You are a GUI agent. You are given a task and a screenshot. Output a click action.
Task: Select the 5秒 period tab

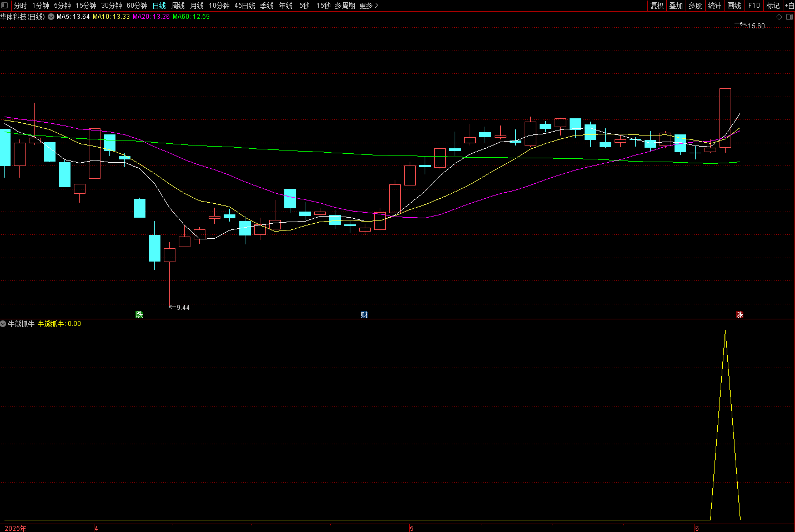[304, 6]
